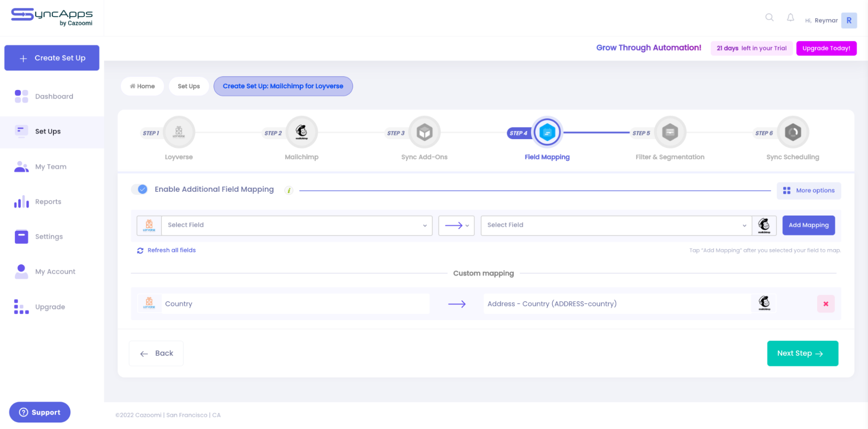Click the Create Set Up button
The image size is (868, 429).
(x=52, y=58)
